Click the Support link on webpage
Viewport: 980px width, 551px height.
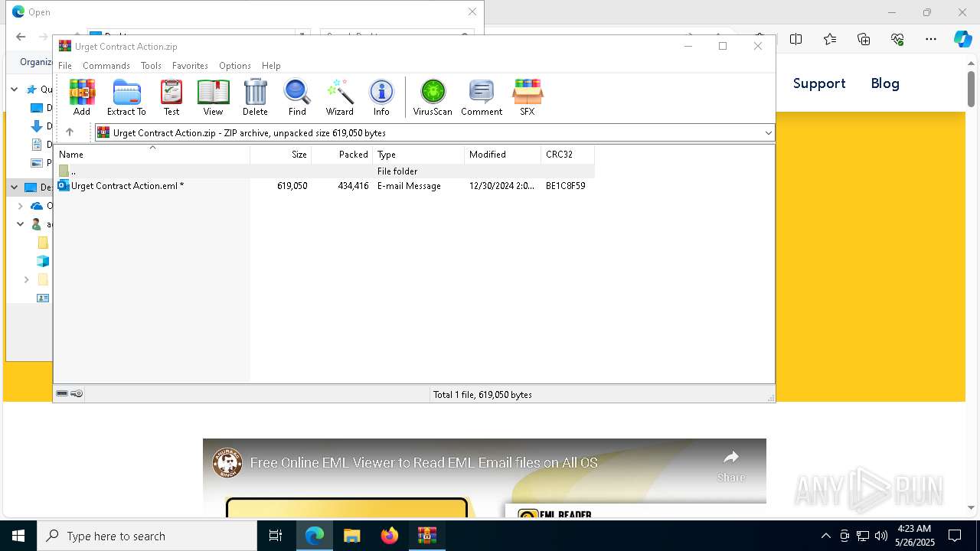(x=819, y=83)
